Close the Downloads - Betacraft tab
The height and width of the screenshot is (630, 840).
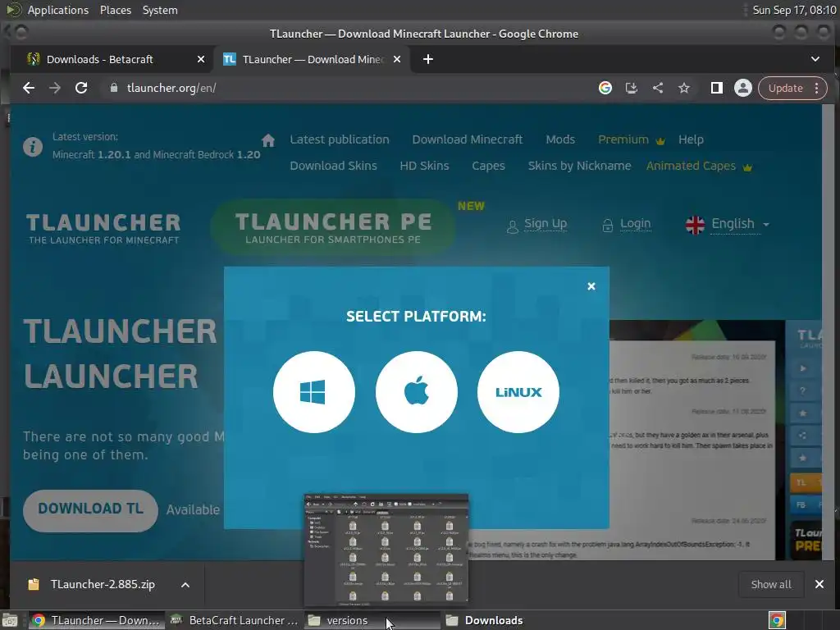(x=201, y=59)
